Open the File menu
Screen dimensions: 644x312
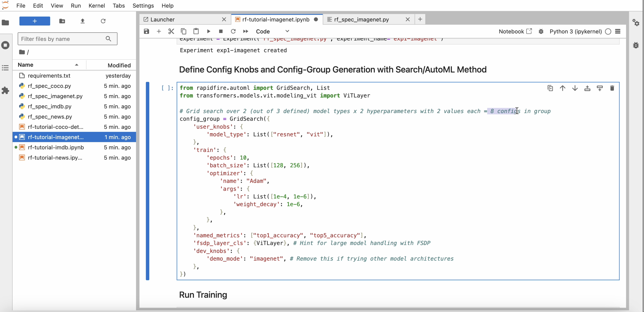tap(21, 5)
